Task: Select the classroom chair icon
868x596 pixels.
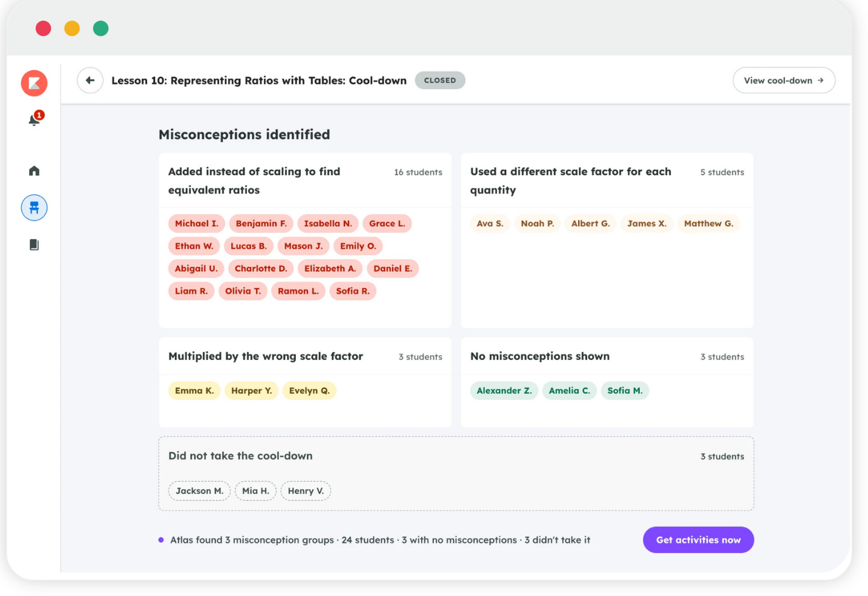Action: (35, 208)
